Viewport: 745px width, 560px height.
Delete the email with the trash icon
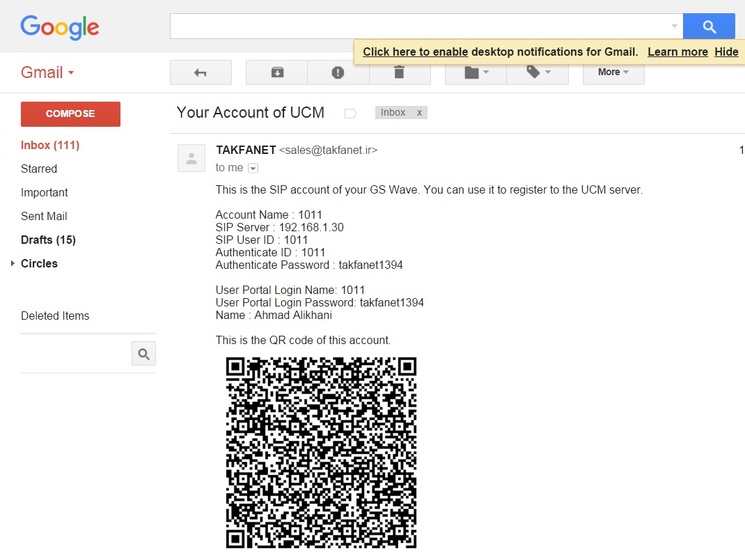(x=400, y=72)
